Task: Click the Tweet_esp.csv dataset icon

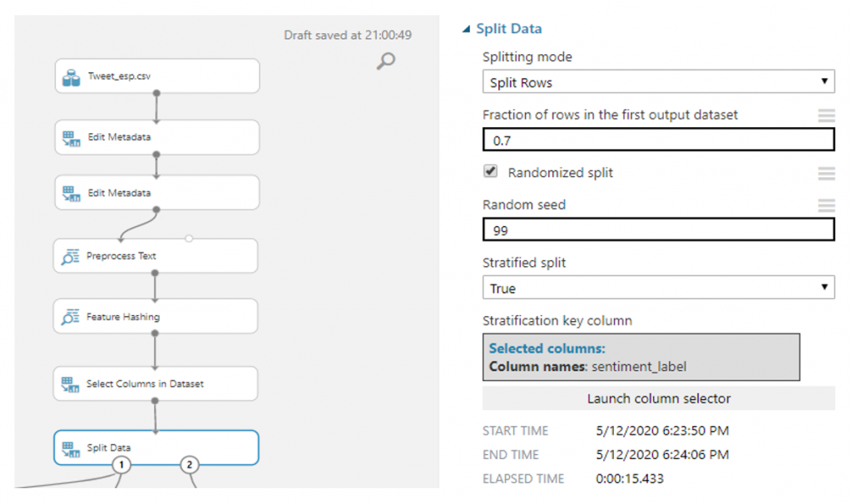Action: [71, 77]
